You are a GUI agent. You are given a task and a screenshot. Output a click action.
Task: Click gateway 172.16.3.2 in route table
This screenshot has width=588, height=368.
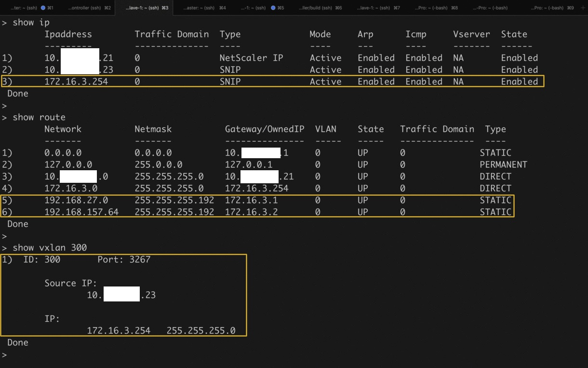(251, 212)
